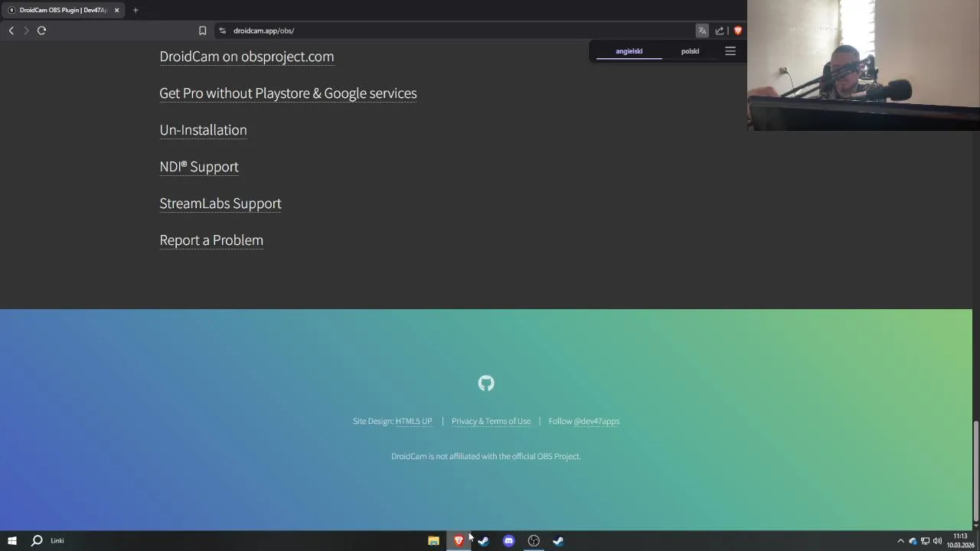Open translate options hamburger menu

click(730, 51)
